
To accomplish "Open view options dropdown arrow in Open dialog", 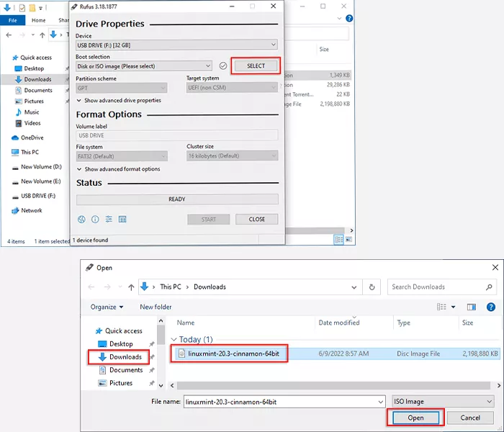I will 453,307.
